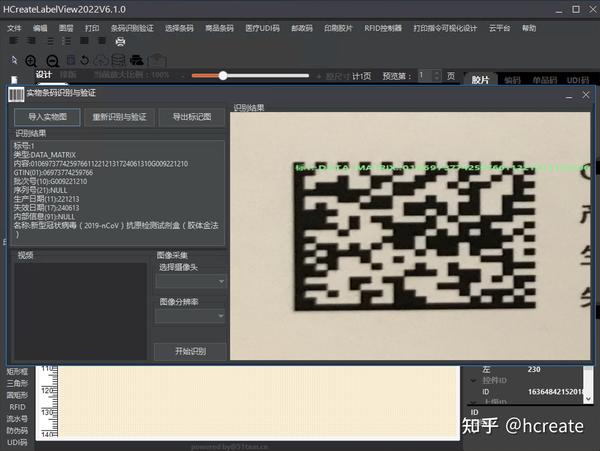Click the bullet list spacing icon
600x451 pixels.
click(x=50, y=41)
